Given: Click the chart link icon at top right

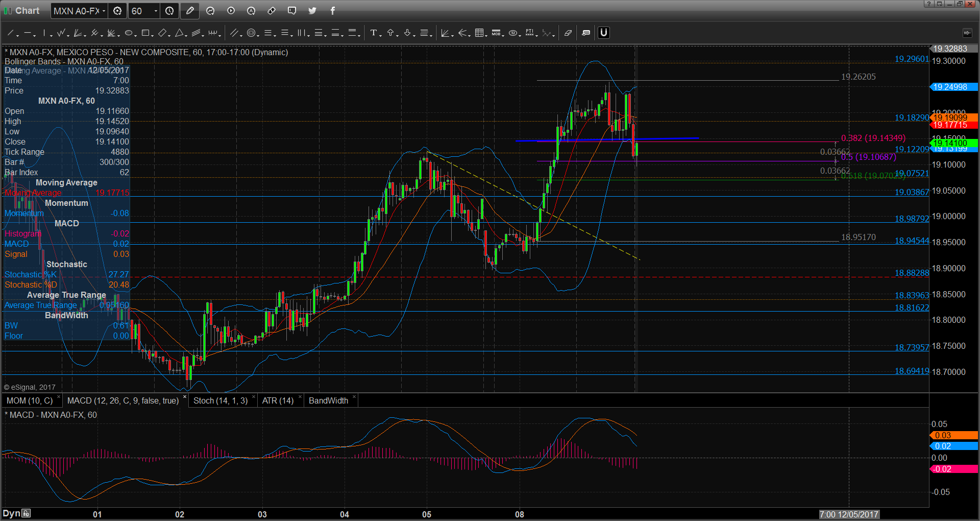Looking at the screenshot, I should (967, 33).
